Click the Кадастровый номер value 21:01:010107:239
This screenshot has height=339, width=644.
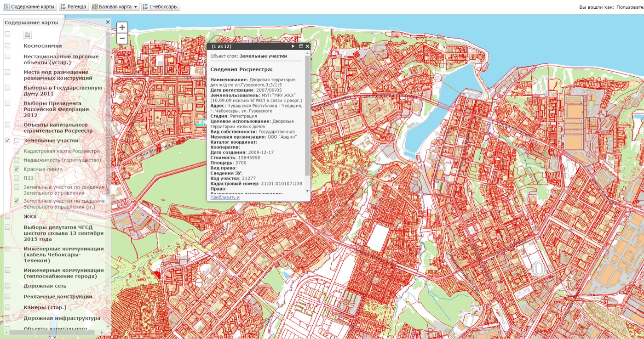coord(282,183)
